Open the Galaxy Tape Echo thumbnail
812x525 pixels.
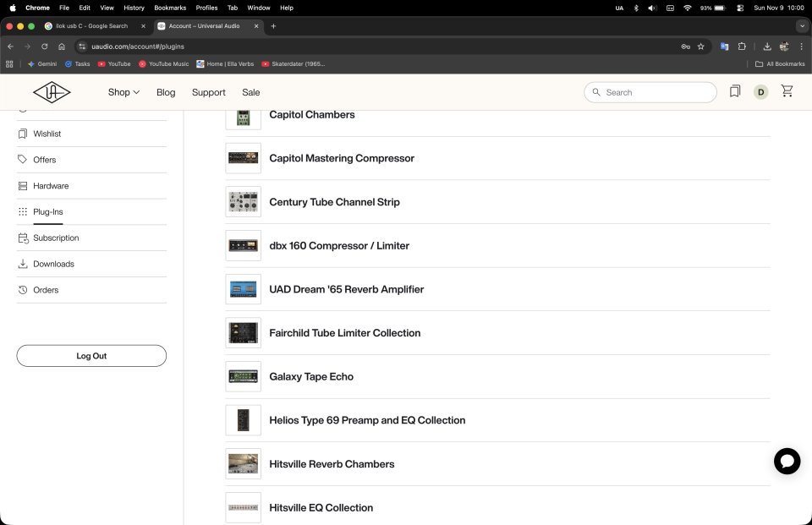(243, 377)
